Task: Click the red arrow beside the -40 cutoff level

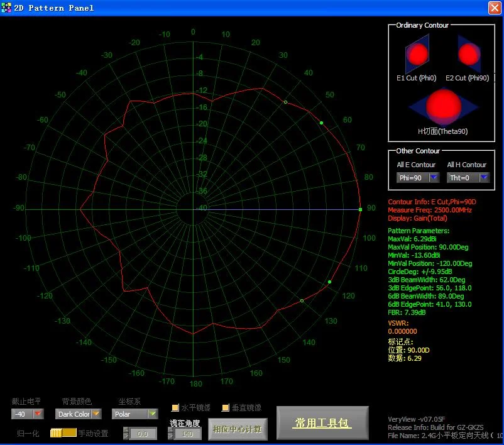Action: [38, 414]
